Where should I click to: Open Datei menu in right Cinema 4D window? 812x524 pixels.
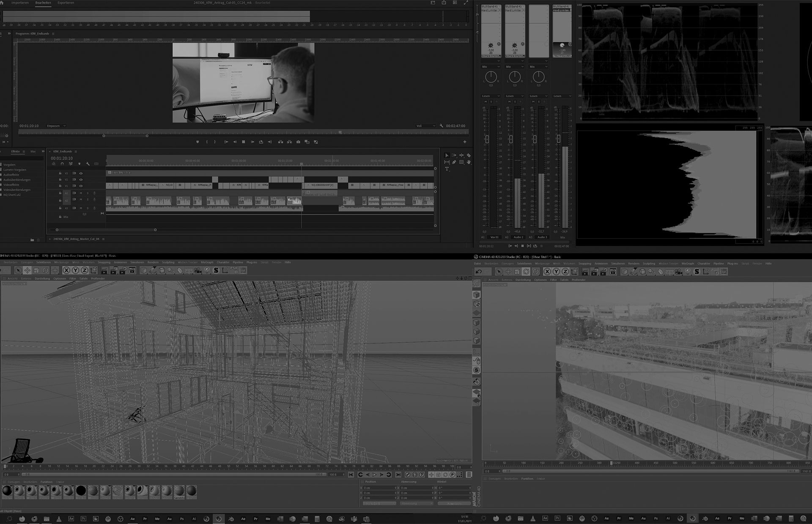tap(477, 264)
